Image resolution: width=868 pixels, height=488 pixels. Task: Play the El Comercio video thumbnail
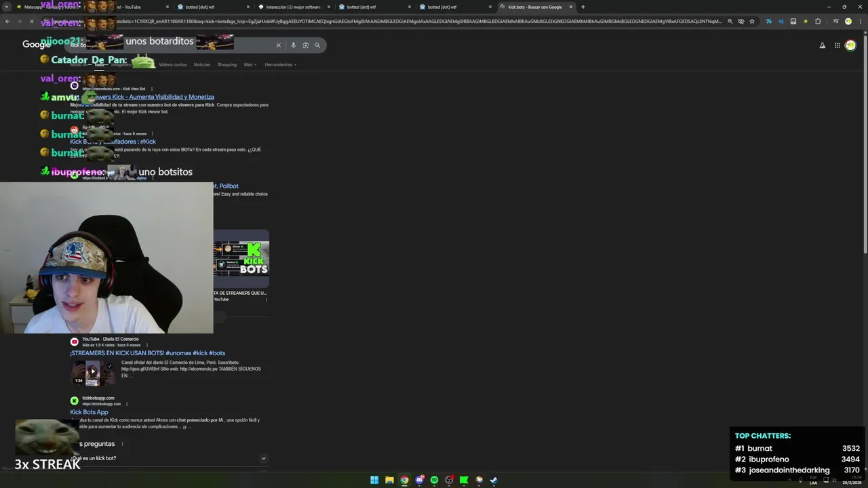point(93,372)
